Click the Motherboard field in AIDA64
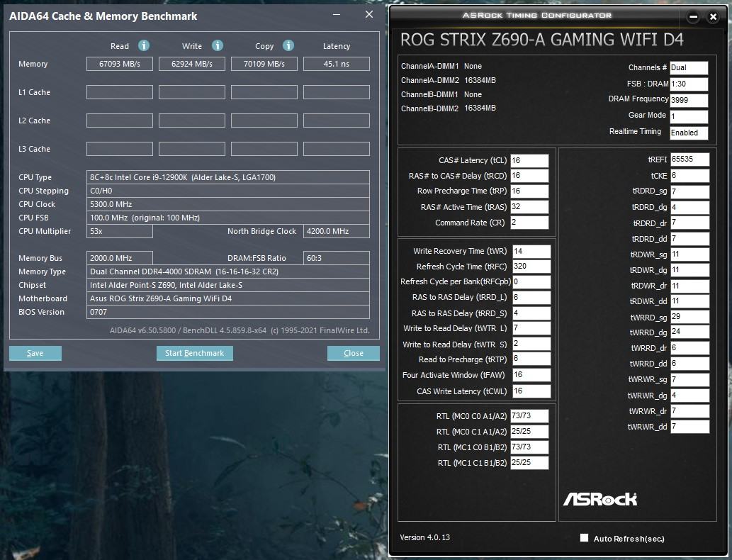The height and width of the screenshot is (560, 732). point(227,298)
